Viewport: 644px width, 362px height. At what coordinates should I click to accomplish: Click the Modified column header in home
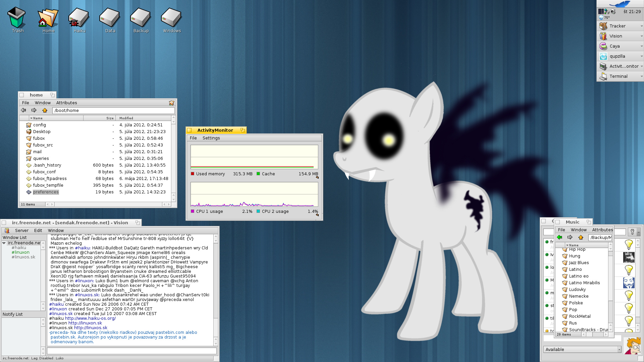(143, 118)
